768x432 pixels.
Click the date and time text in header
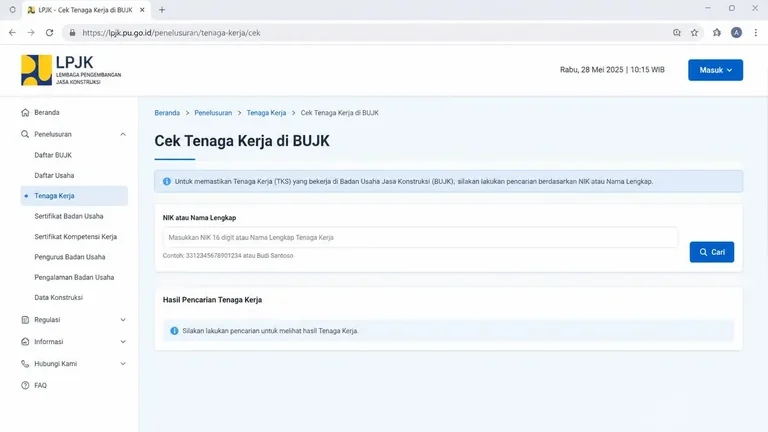click(612, 70)
